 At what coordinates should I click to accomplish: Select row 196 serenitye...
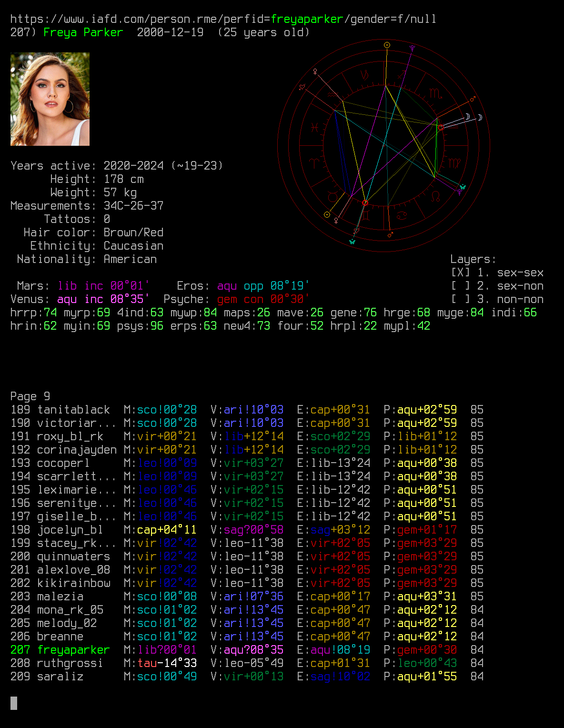[247, 503]
